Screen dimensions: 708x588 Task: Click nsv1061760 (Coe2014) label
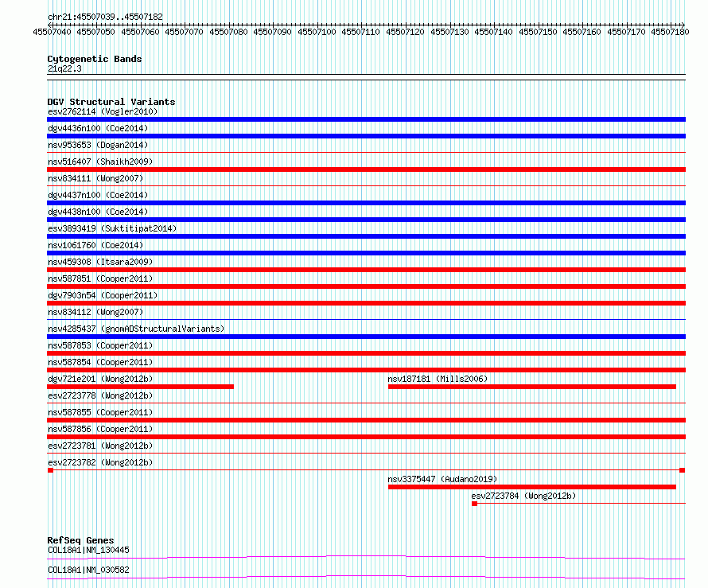[x=95, y=245]
